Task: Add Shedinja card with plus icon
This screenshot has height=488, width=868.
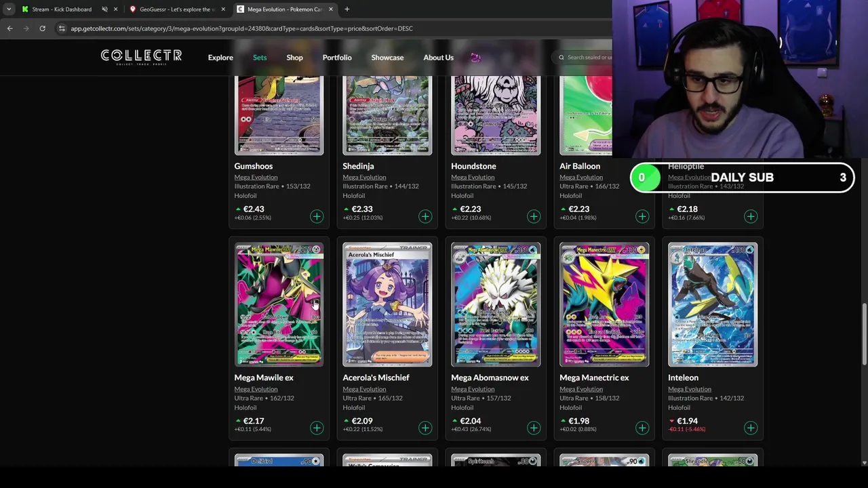Action: [425, 216]
